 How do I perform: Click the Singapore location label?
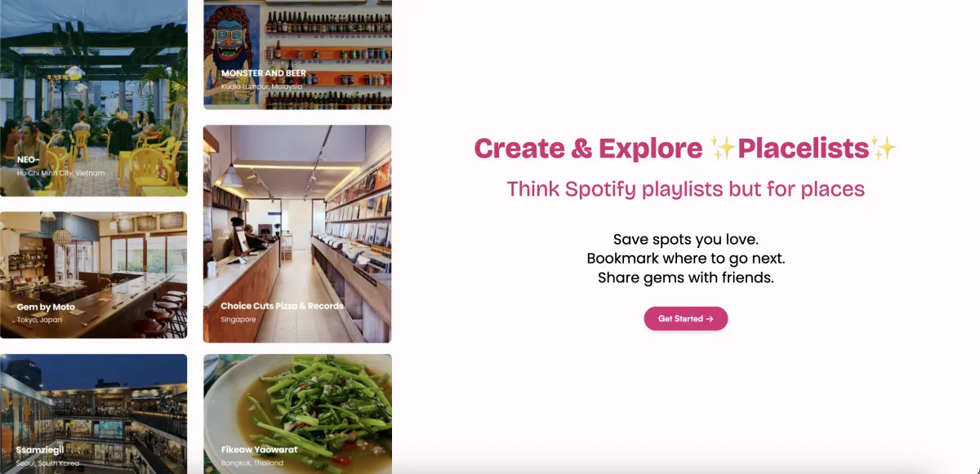point(238,320)
